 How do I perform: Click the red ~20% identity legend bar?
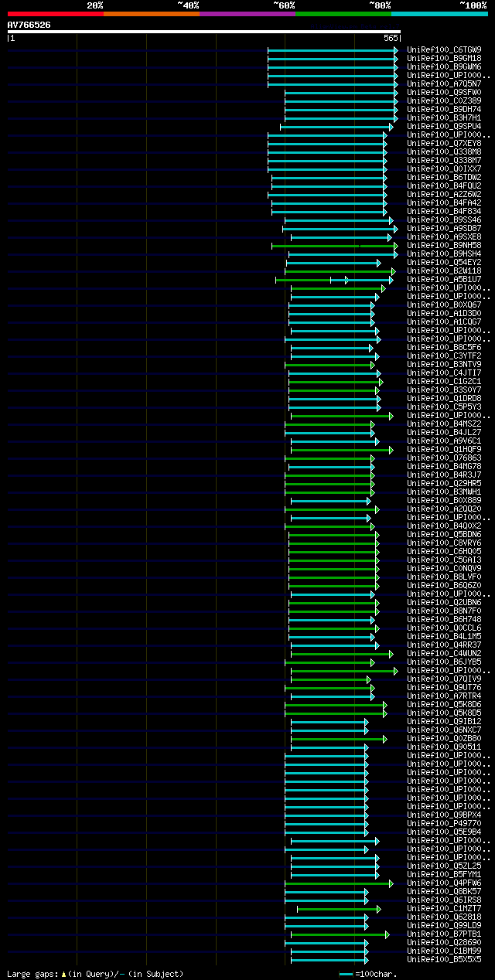[56, 14]
